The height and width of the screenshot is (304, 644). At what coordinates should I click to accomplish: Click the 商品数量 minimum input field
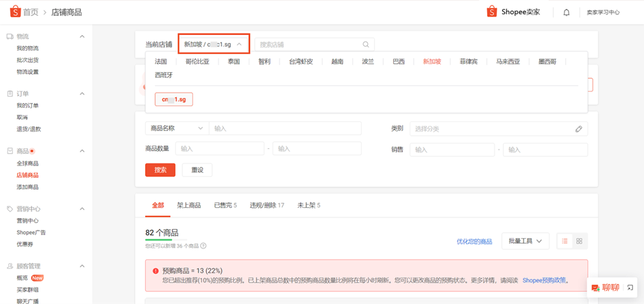click(220, 148)
